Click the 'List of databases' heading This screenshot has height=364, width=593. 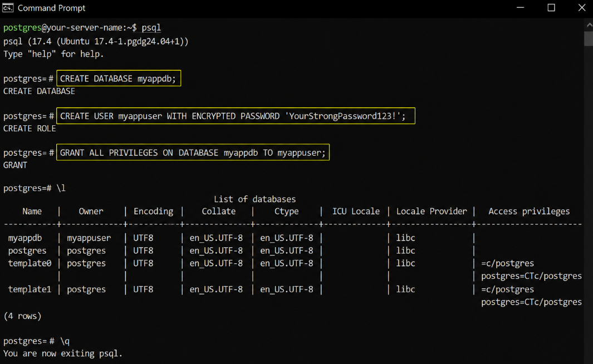point(255,199)
